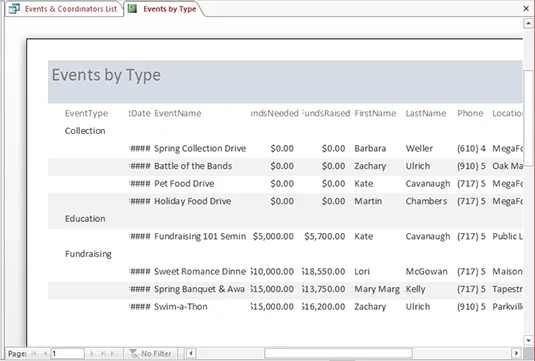
Task: Select the Education group heading
Action: point(85,219)
